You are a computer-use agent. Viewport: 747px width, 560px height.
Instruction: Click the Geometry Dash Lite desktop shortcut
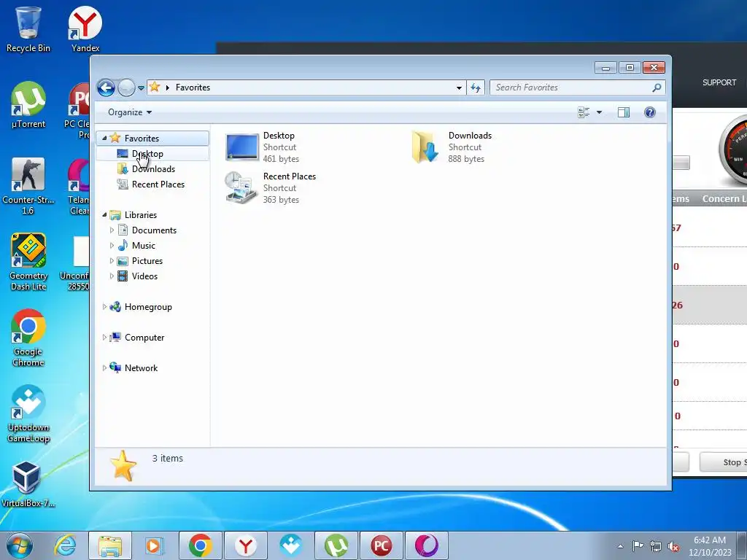pos(28,262)
